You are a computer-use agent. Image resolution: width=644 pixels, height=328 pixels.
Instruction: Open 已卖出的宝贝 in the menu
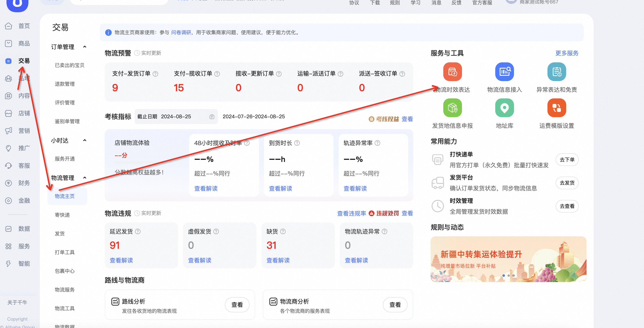point(70,65)
